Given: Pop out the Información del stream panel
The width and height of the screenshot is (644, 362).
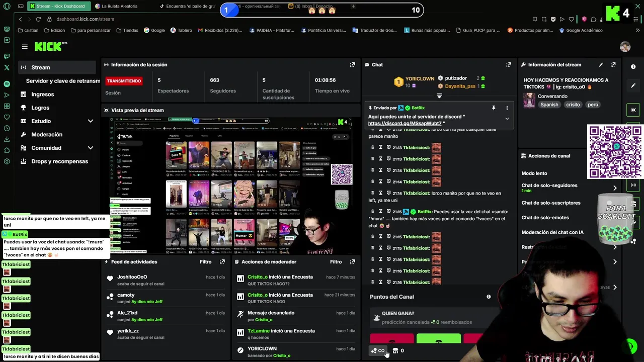Looking at the screenshot, I should pos(613,65).
